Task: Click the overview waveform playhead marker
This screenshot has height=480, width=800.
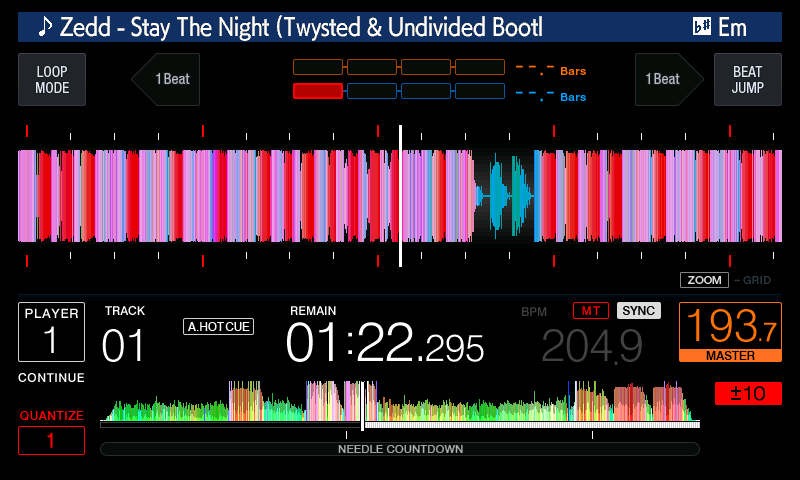Action: click(363, 406)
